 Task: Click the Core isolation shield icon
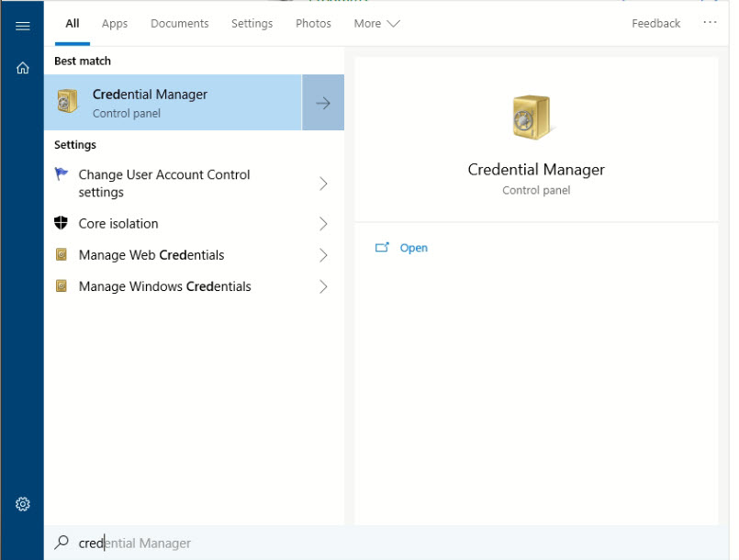(x=62, y=224)
